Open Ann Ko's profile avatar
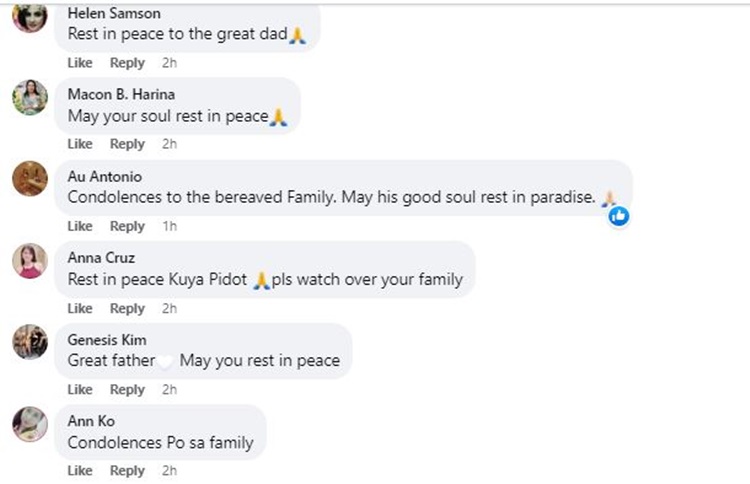750x484 pixels. coord(30,424)
